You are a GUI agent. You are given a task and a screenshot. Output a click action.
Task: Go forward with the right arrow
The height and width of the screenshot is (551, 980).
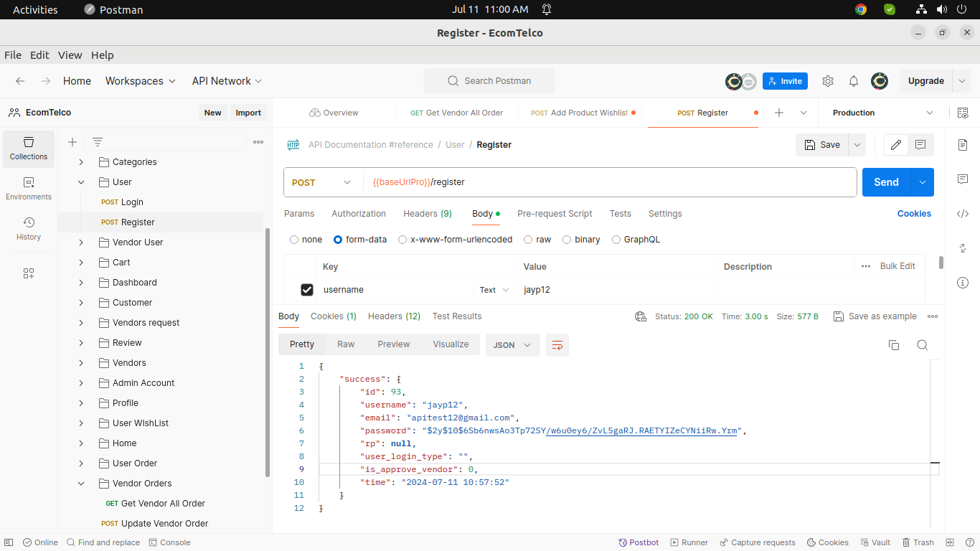click(x=46, y=81)
